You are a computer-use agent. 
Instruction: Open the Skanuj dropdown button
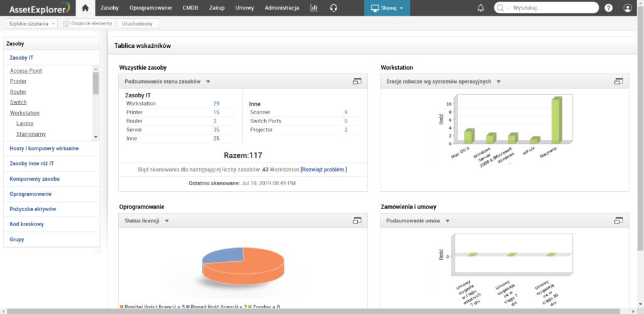387,8
